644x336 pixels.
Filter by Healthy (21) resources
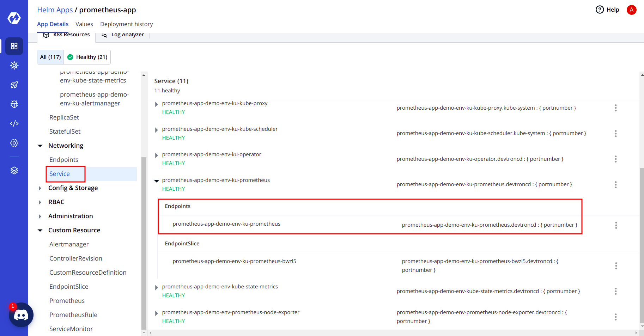click(x=87, y=57)
